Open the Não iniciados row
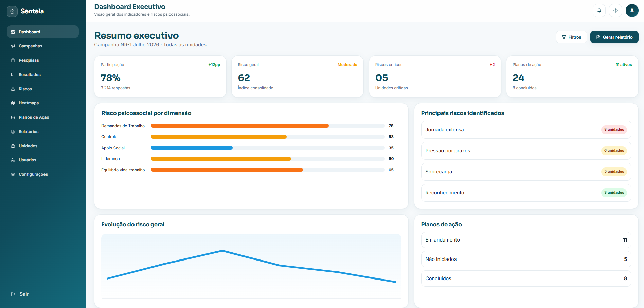This screenshot has height=308, width=644. [x=526, y=259]
